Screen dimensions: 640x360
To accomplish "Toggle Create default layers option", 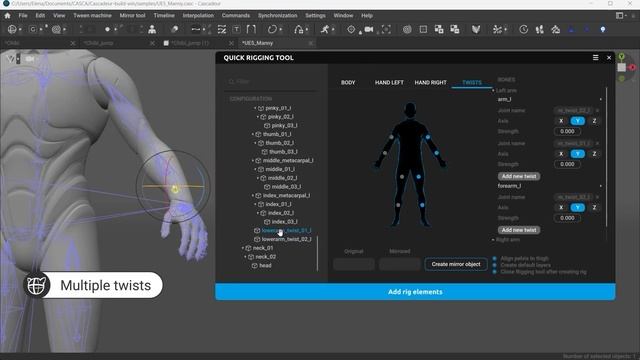I will pos(495,265).
